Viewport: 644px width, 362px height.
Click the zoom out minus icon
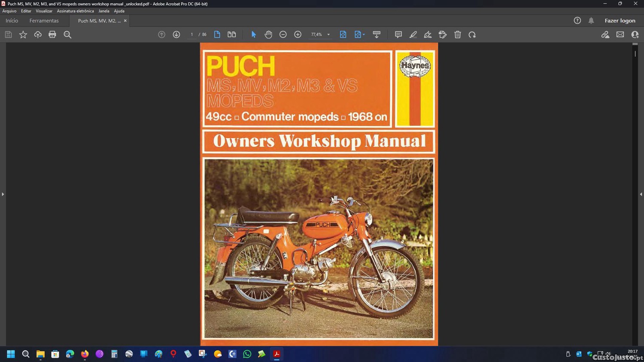point(283,35)
